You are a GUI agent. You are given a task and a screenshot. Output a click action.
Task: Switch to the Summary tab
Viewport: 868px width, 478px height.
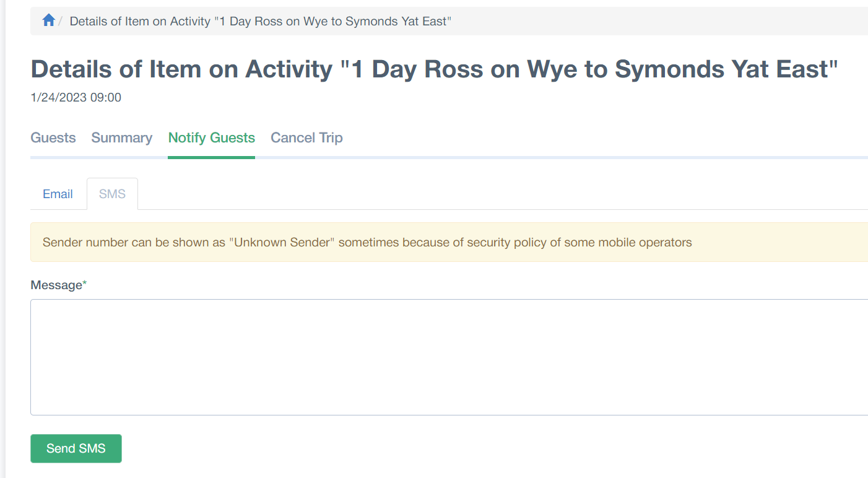pyautogui.click(x=122, y=137)
